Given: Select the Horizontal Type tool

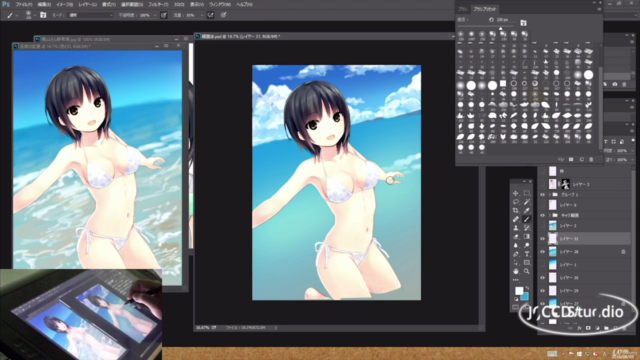Looking at the screenshot, I should coord(527,254).
